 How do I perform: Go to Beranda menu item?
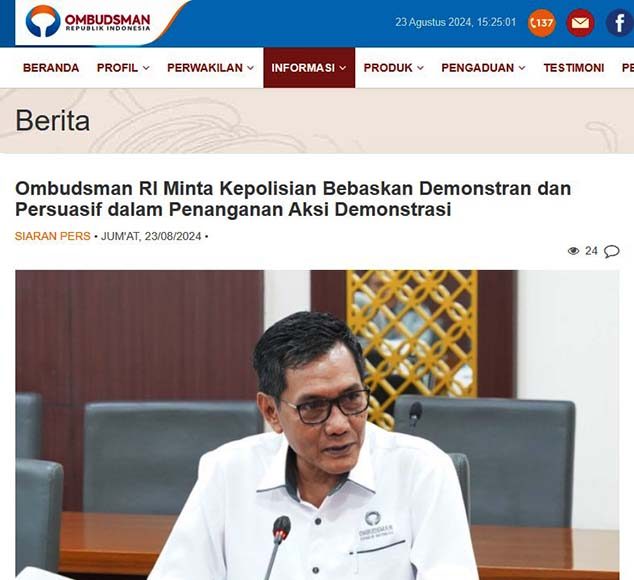click(x=51, y=68)
